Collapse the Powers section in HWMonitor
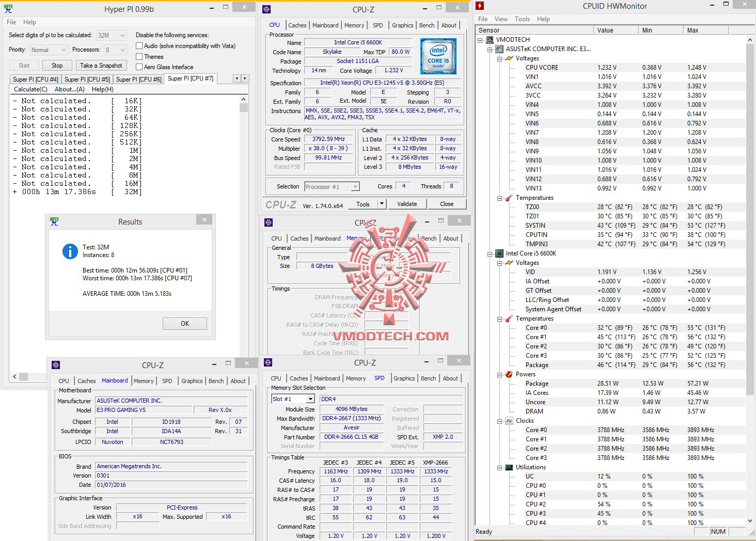The height and width of the screenshot is (541, 756). [x=499, y=374]
